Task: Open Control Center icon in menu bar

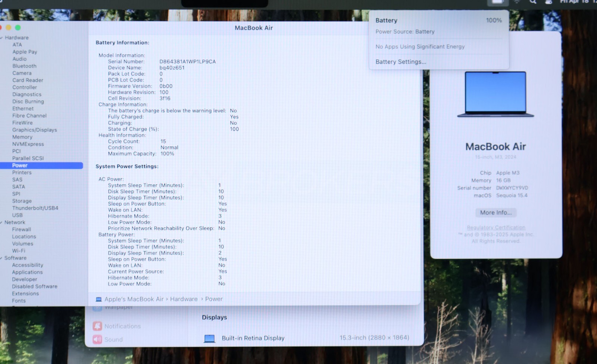Action: click(x=548, y=2)
